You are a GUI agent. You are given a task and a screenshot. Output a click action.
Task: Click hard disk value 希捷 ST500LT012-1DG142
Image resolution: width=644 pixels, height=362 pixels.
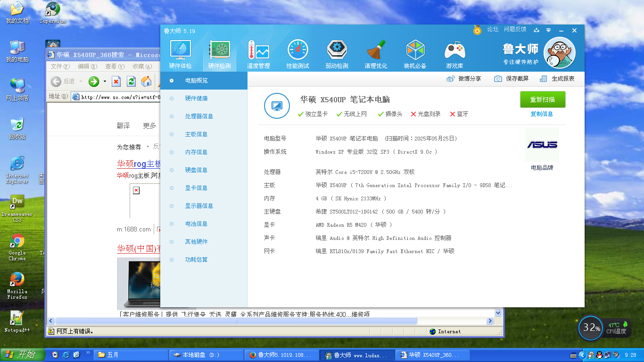pyautogui.click(x=380, y=212)
